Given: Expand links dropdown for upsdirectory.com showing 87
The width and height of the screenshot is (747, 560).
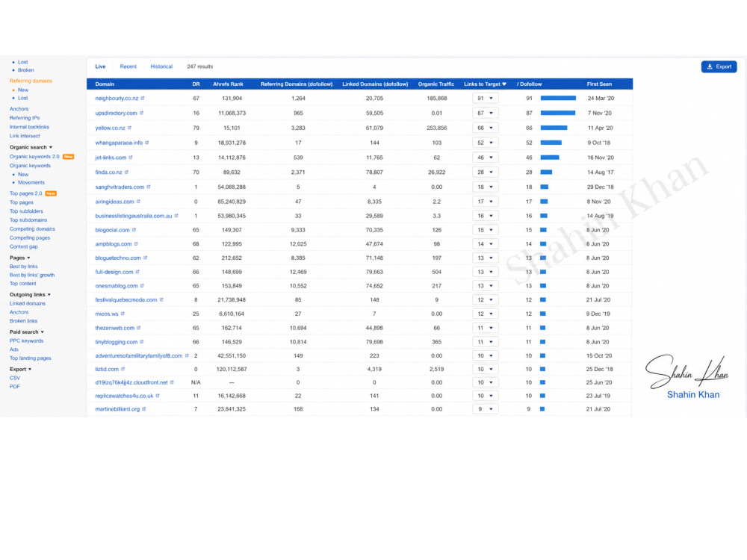Looking at the screenshot, I should click(485, 113).
